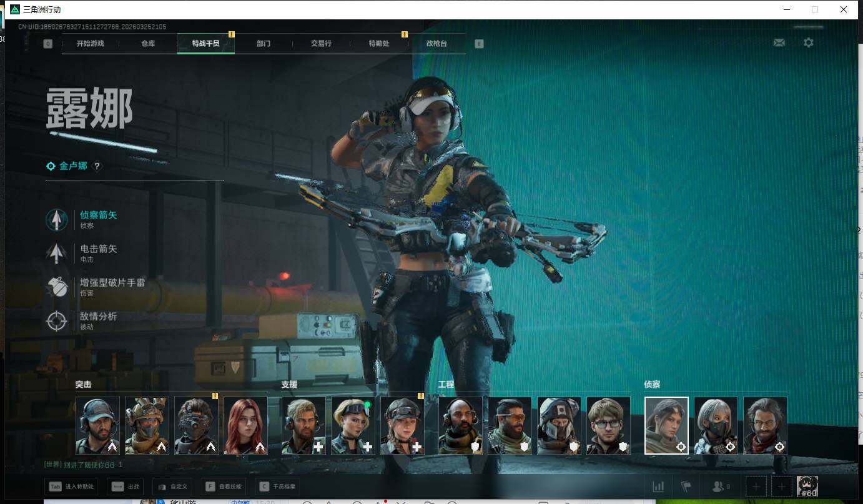Select red-haired assault operator portrait
This screenshot has height=504, width=863.
(246, 425)
